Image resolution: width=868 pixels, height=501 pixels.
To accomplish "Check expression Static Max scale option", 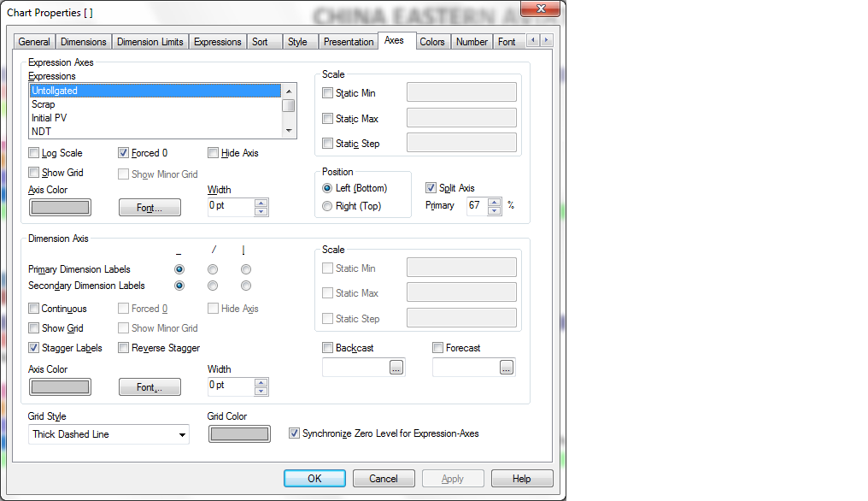I will pos(328,119).
